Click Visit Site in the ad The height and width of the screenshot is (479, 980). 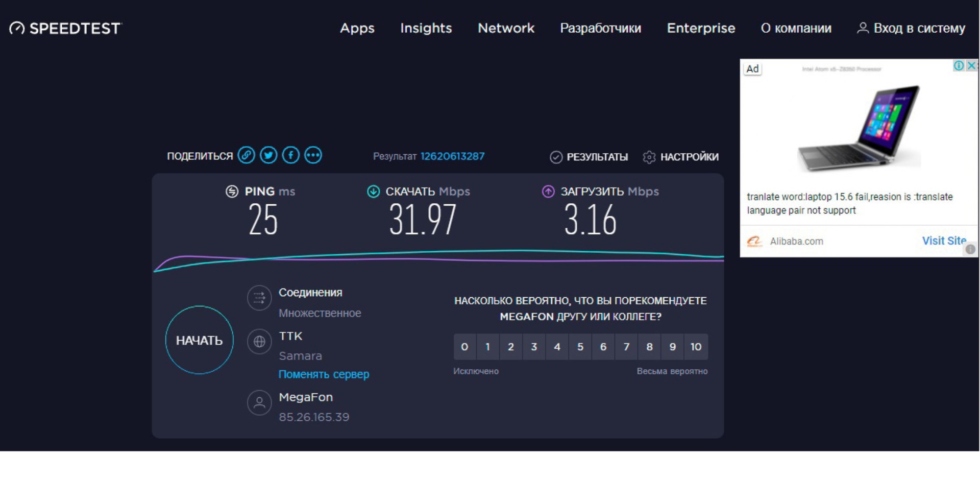tap(944, 241)
